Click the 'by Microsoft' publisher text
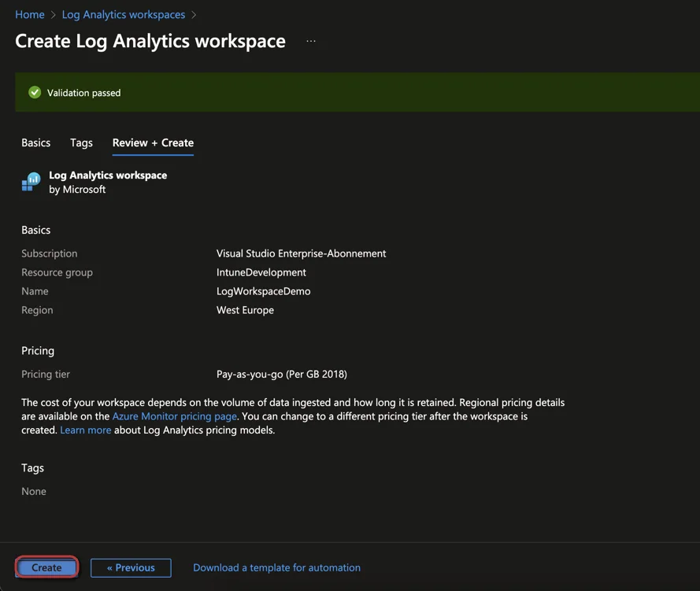 [x=77, y=190]
